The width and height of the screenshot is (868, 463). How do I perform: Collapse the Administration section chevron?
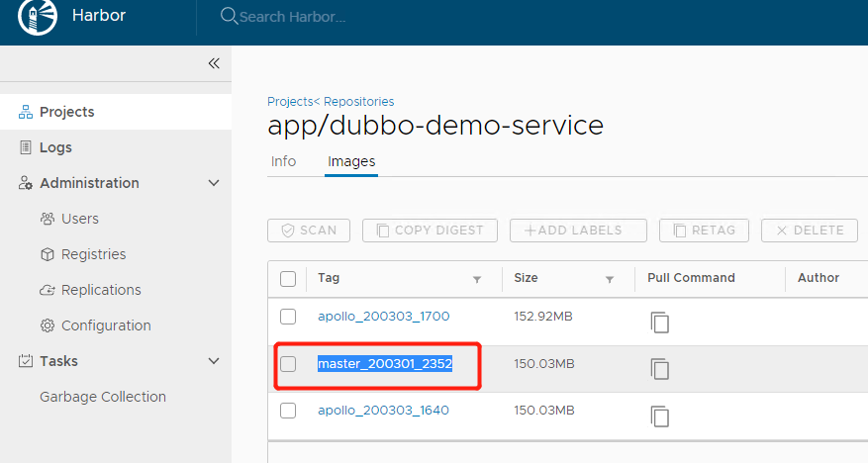(214, 183)
